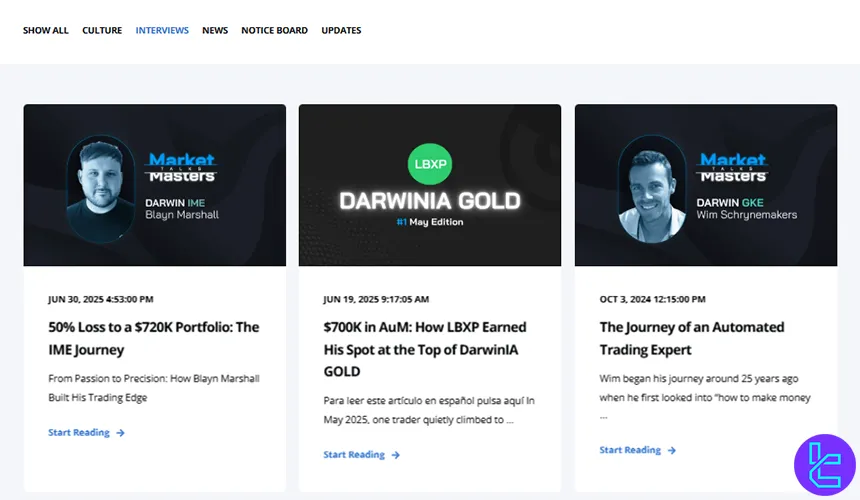Screen dimensions: 860x500
Task: Click the arrow icon beside Trading Expert Start Reading
Action: click(x=672, y=451)
